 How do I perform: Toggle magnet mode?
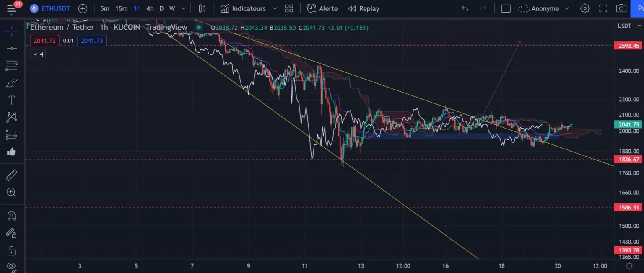12,216
